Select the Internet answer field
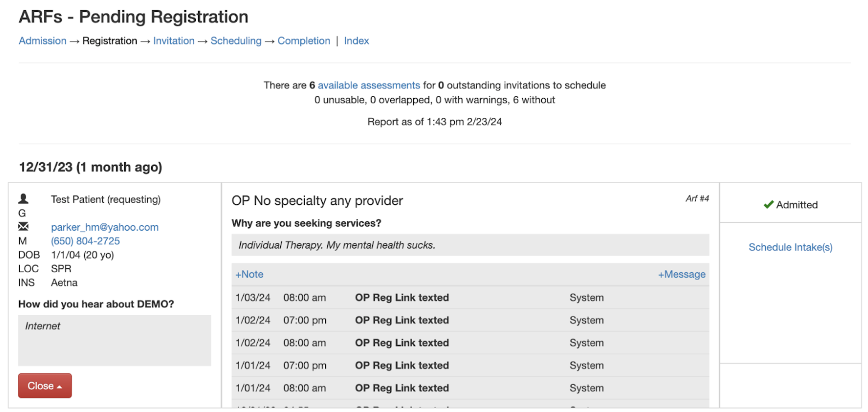868x412 pixels. tap(115, 340)
